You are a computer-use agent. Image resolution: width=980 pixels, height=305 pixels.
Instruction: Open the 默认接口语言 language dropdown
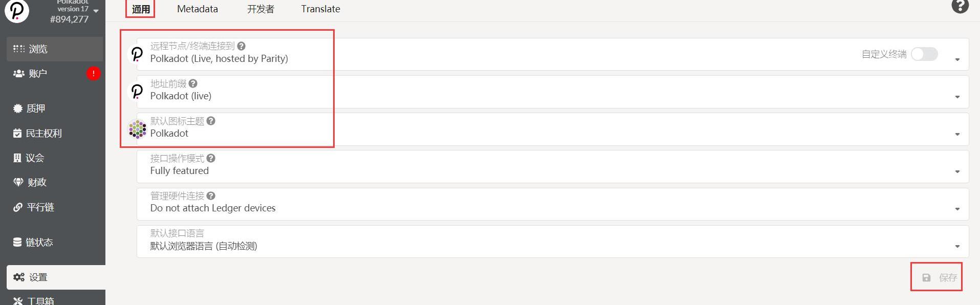957,246
